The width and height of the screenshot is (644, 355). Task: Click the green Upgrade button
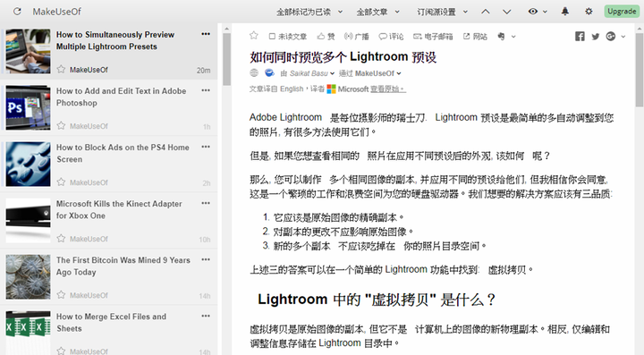click(622, 11)
